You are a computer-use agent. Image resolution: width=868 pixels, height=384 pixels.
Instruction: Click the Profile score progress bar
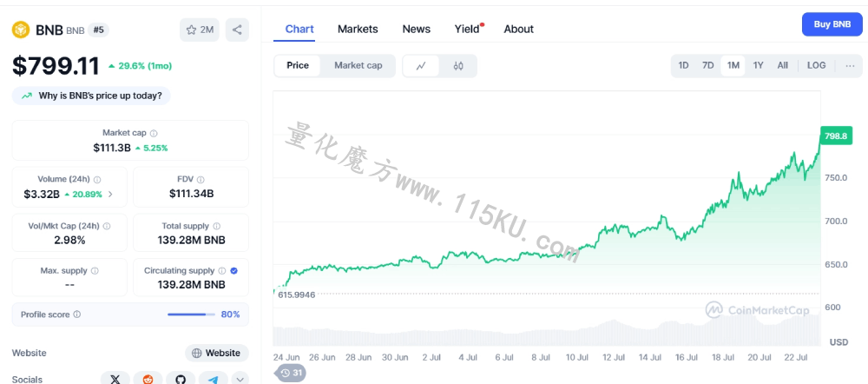[x=192, y=314]
